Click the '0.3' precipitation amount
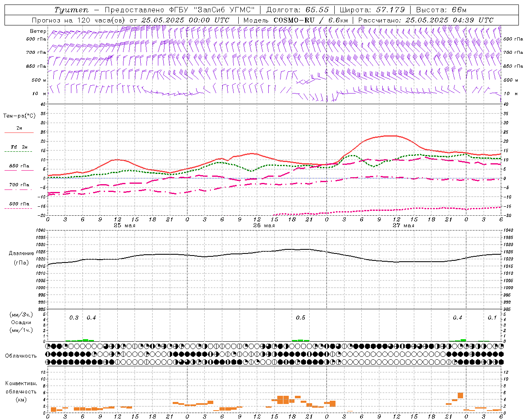 click(x=74, y=318)
